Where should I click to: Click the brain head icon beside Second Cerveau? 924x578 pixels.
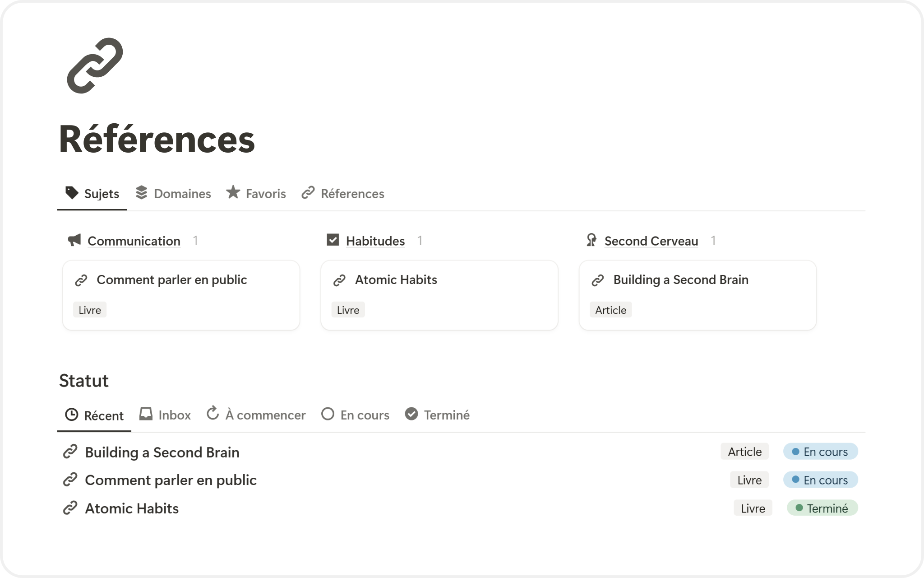point(591,240)
